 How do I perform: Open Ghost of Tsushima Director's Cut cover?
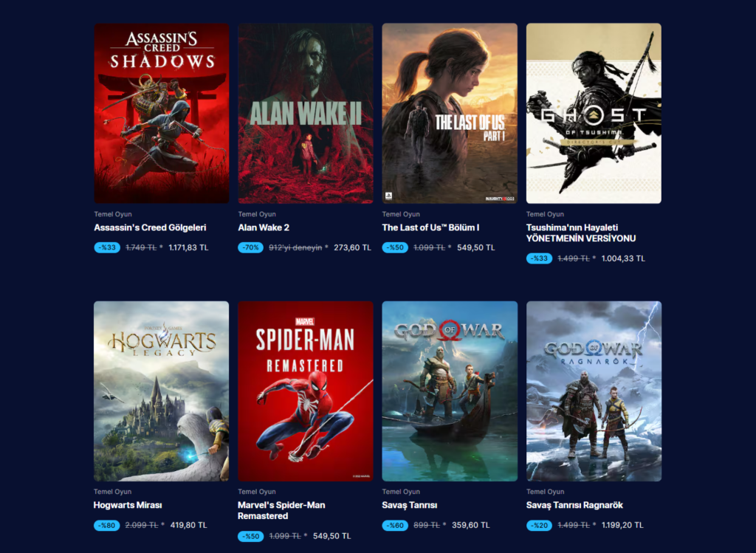click(x=594, y=113)
